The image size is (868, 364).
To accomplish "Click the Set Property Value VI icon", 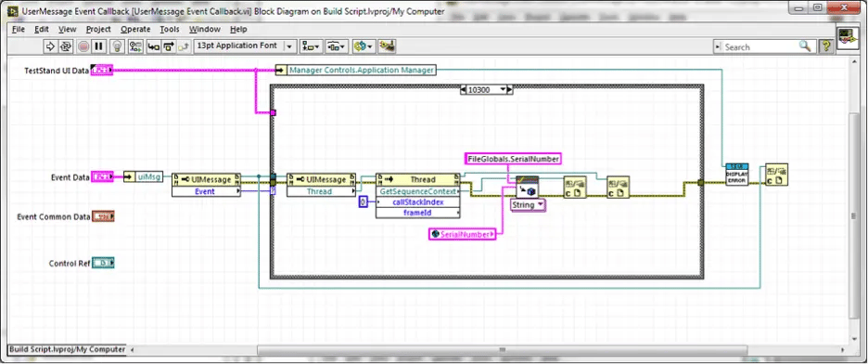I will [527, 188].
